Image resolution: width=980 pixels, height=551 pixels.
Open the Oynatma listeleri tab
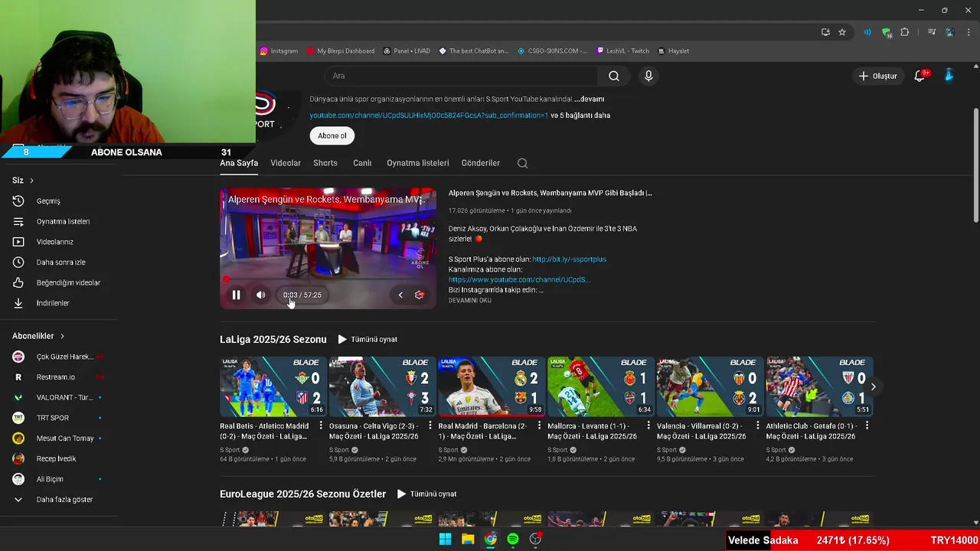tap(418, 163)
